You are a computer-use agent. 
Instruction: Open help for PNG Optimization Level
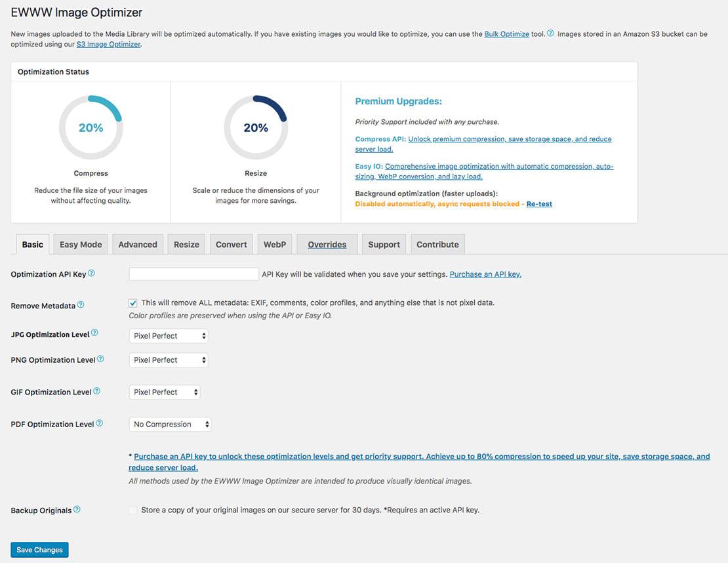[x=101, y=359]
